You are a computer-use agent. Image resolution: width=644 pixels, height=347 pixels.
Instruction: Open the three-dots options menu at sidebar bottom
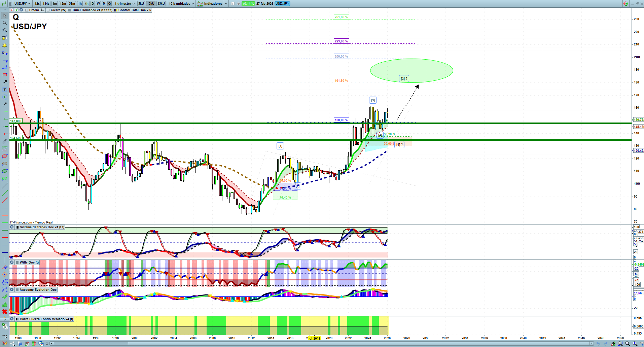click(x=5, y=336)
